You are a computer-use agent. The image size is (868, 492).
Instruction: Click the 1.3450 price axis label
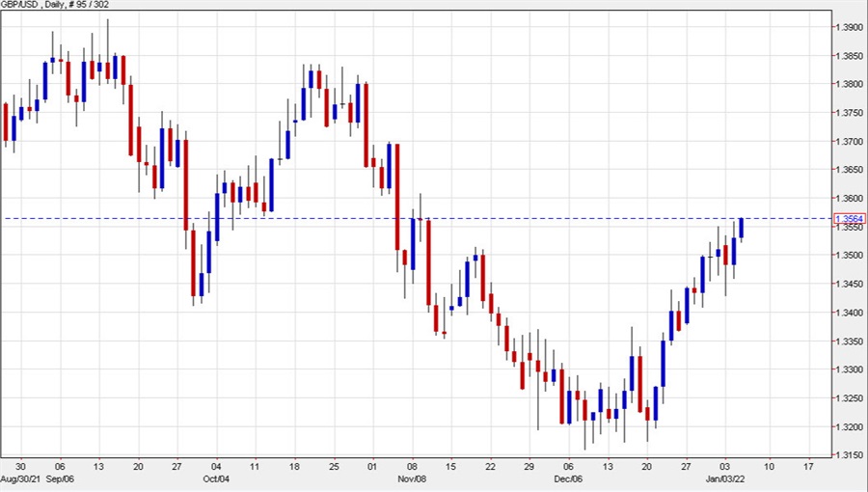(x=850, y=285)
